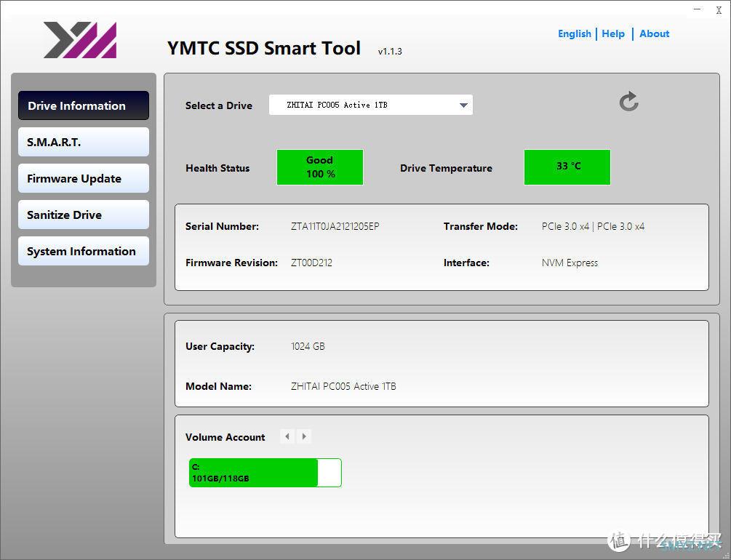Click the YMTC logo
This screenshot has width=731, height=560.
tap(80, 40)
